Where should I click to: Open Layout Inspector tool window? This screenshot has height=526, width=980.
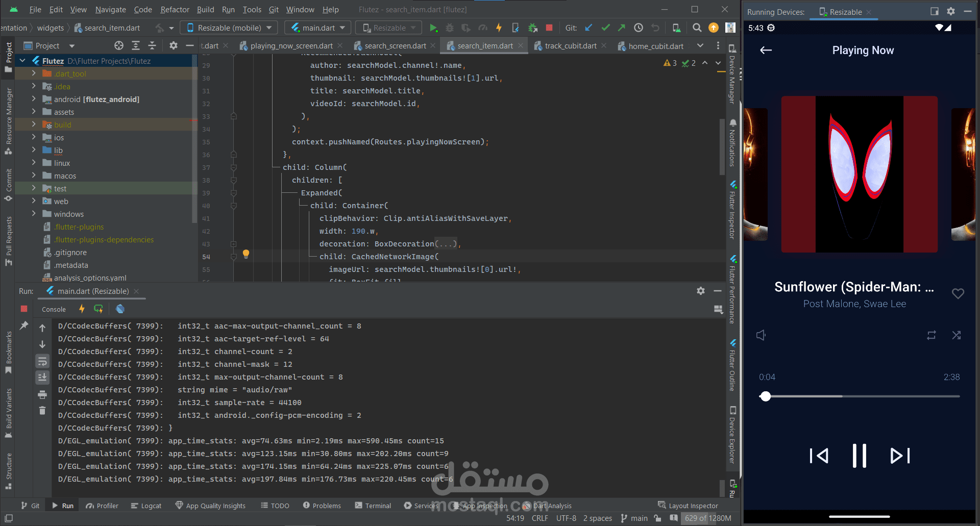[x=688, y=506]
